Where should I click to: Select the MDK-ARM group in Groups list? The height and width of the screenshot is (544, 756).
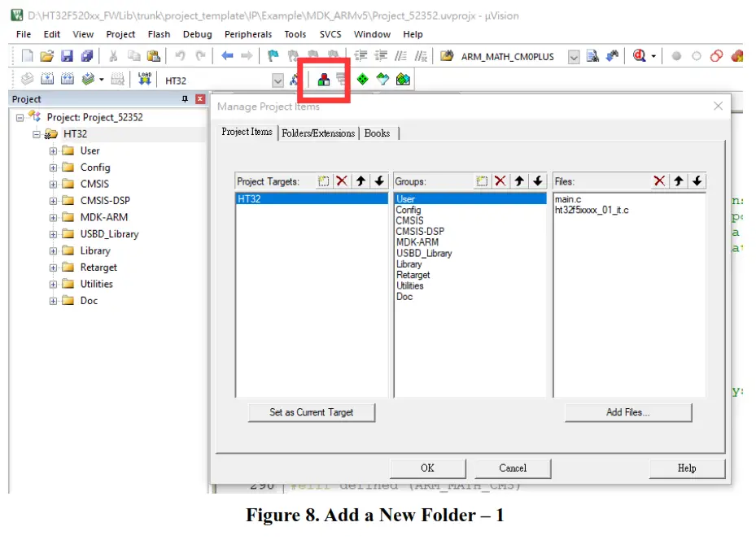tap(417, 242)
